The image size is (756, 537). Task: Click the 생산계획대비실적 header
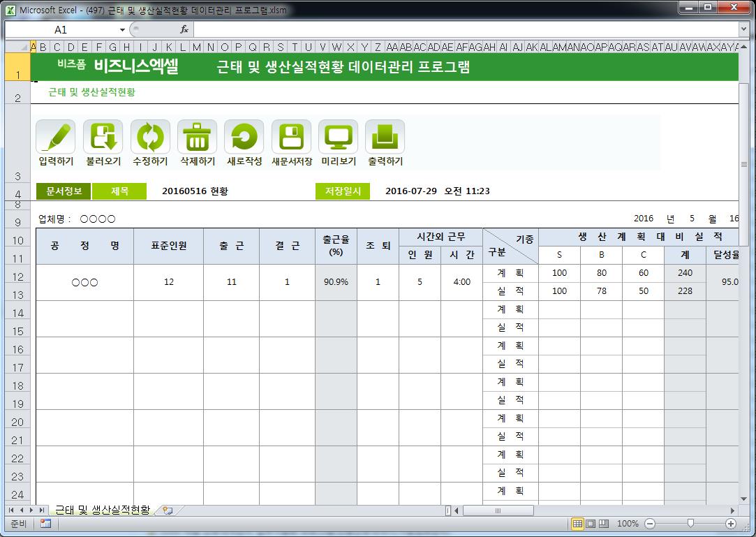click(639, 237)
